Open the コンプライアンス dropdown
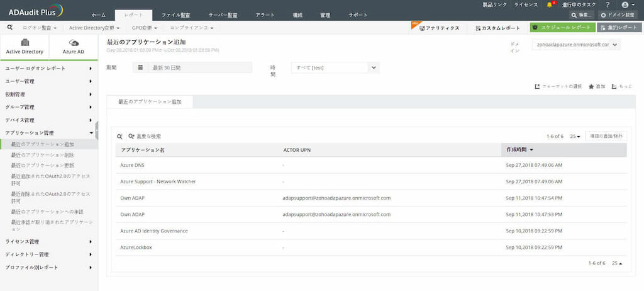 click(x=191, y=28)
